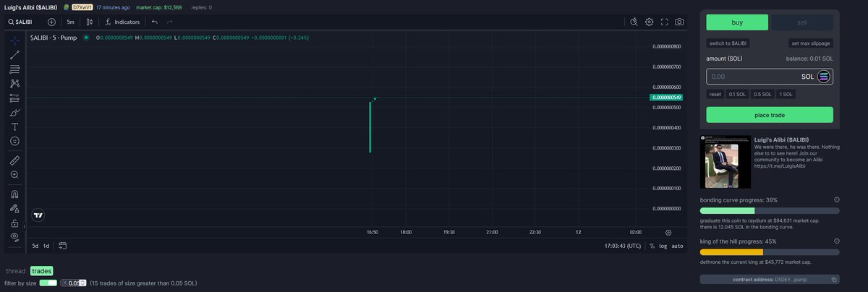
Task: Open the 5m interval dropdown
Action: coord(71,22)
